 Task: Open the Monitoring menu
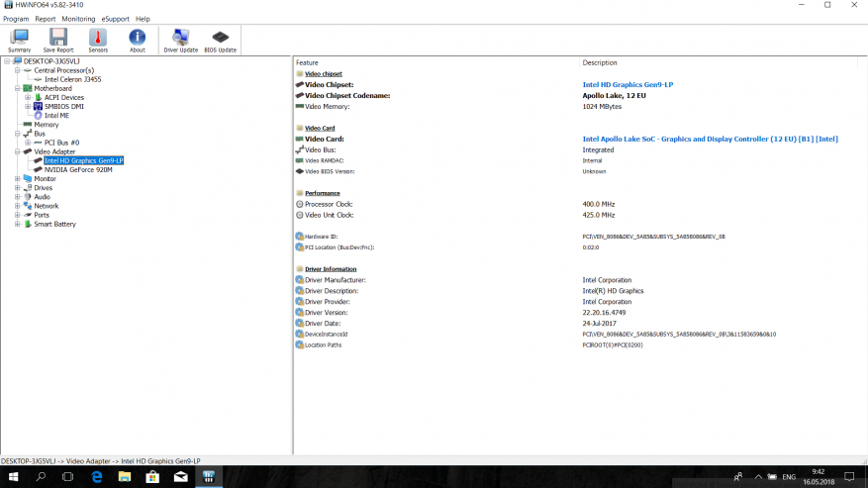78,19
